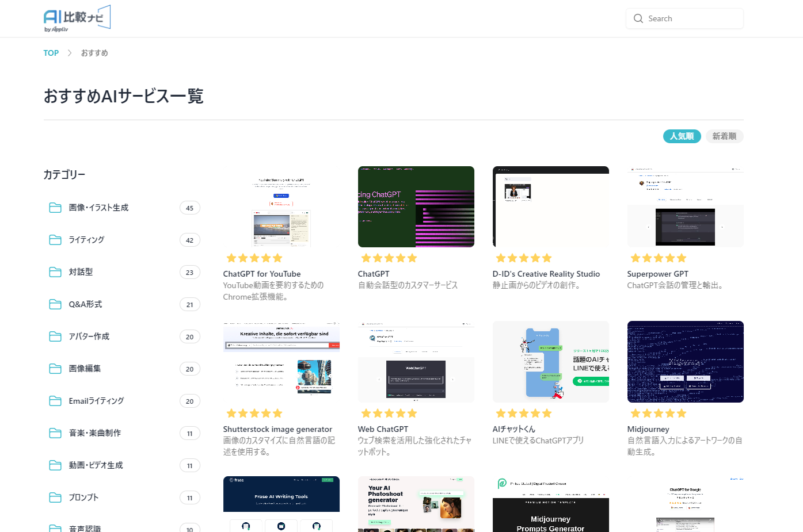Click the folder icon beside アバター作成
The height and width of the screenshot is (532, 803).
click(x=55, y=336)
